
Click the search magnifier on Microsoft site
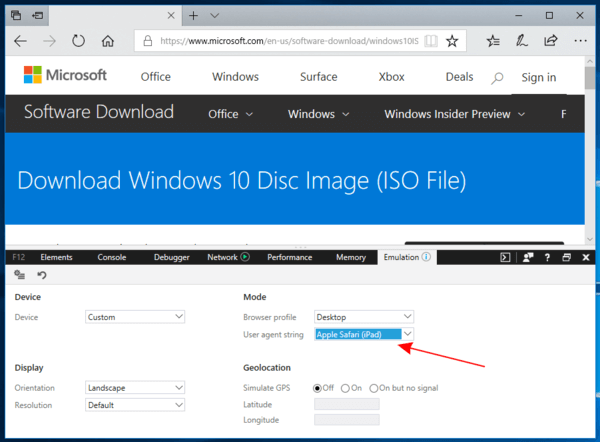497,78
